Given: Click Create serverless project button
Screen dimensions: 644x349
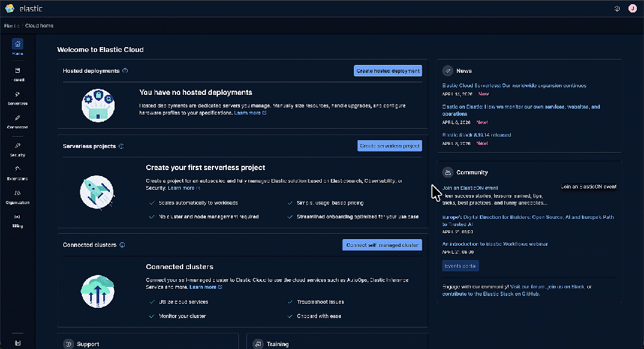Looking at the screenshot, I should pyautogui.click(x=389, y=146).
